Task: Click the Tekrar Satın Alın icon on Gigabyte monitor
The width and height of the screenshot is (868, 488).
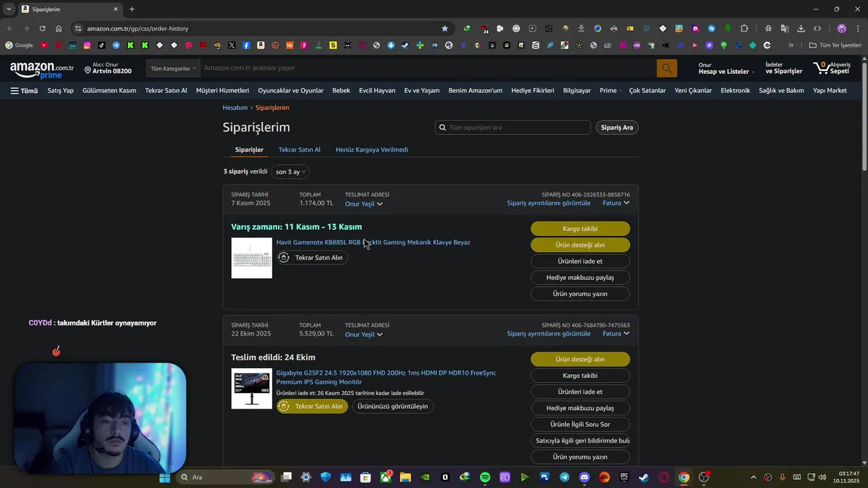Action: [x=284, y=406]
